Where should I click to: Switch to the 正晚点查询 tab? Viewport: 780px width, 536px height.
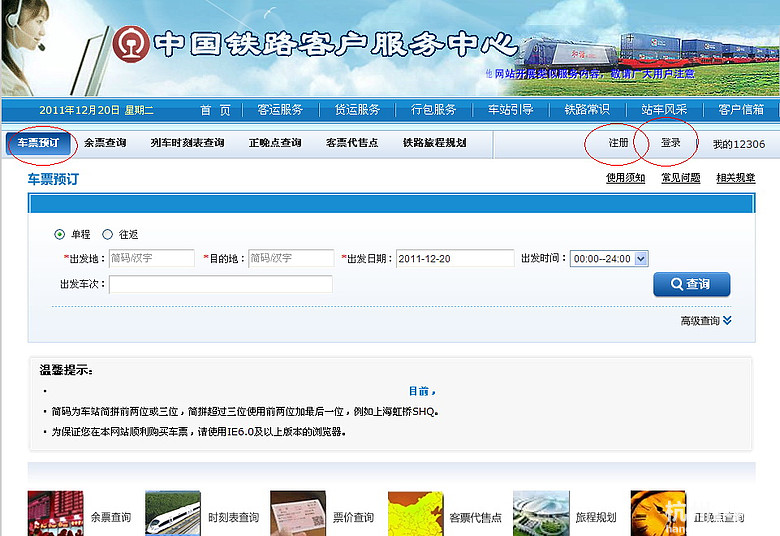click(275, 143)
